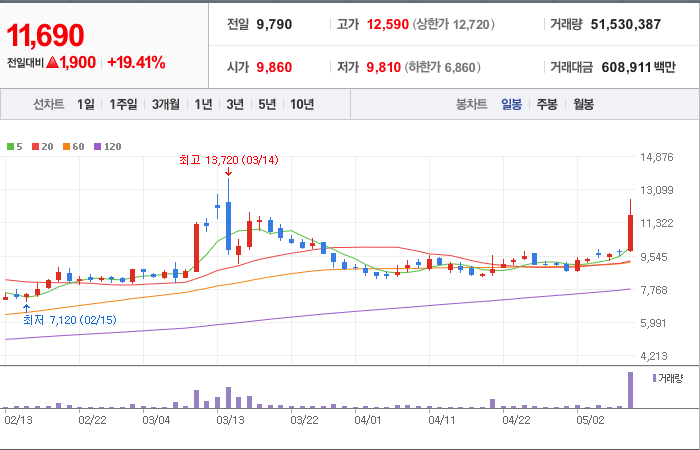Click the 상한가 12,720 text
The height and width of the screenshot is (450, 700).
click(454, 24)
